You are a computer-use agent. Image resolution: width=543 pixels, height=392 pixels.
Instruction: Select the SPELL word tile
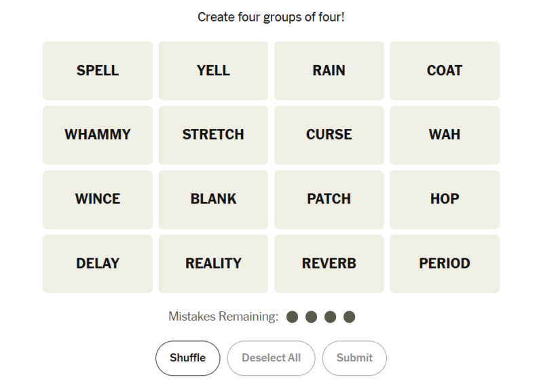click(98, 71)
